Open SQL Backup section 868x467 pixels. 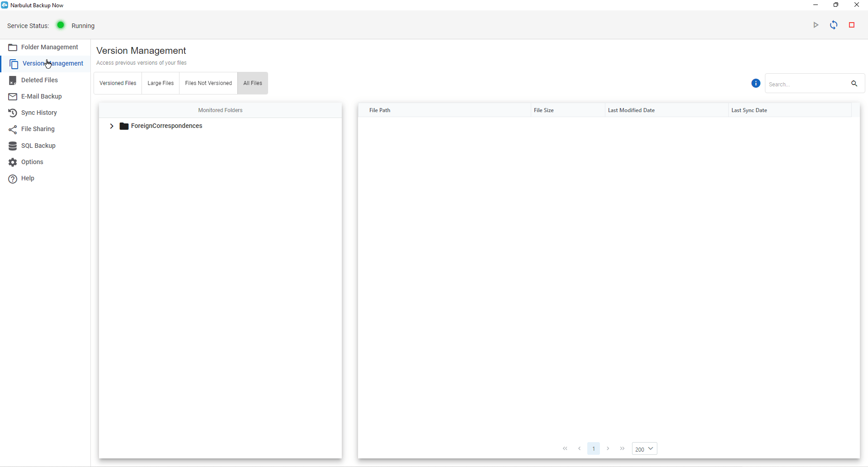(x=45, y=146)
